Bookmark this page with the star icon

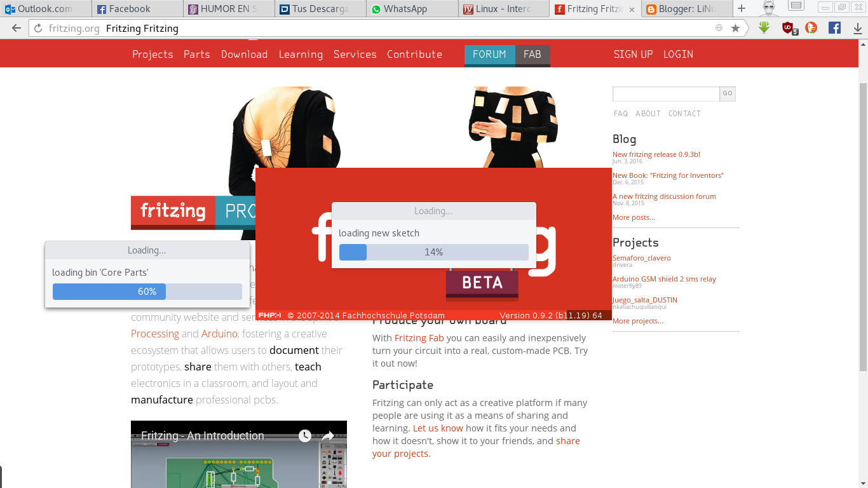[x=736, y=28]
